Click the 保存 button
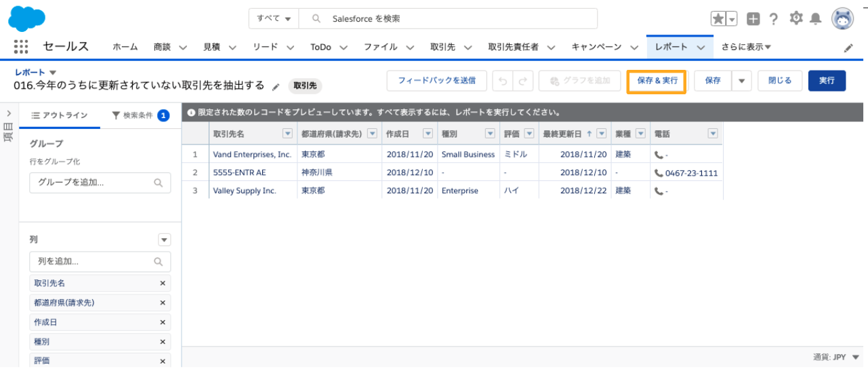This screenshot has height=371, width=868. pyautogui.click(x=713, y=81)
